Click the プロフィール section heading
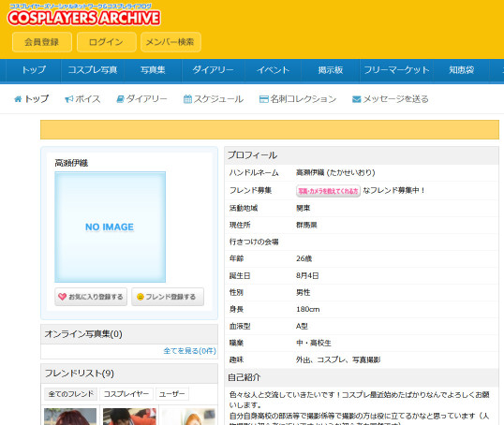 point(253,155)
